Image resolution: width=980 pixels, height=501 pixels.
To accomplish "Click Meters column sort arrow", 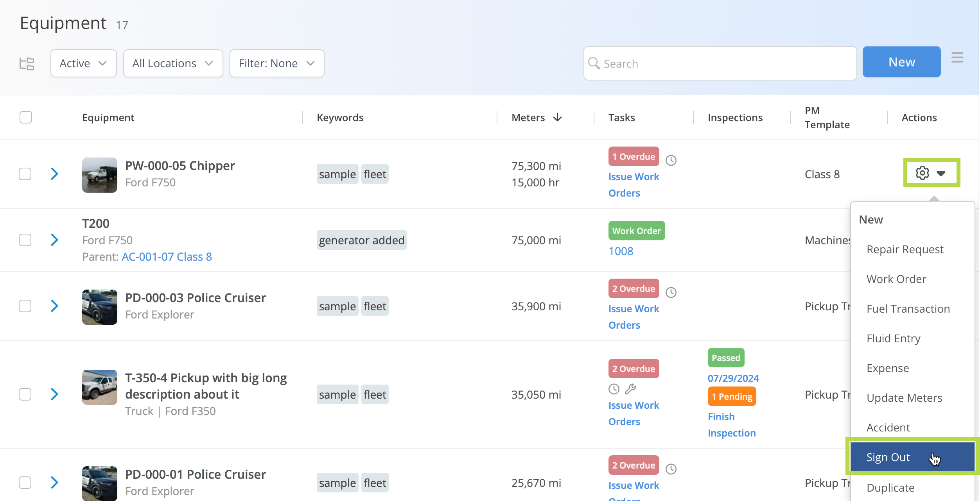I will 558,117.
